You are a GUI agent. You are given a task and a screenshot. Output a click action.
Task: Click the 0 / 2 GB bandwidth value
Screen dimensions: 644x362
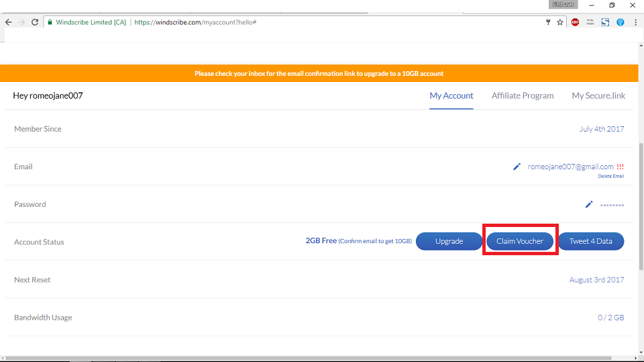(610, 318)
